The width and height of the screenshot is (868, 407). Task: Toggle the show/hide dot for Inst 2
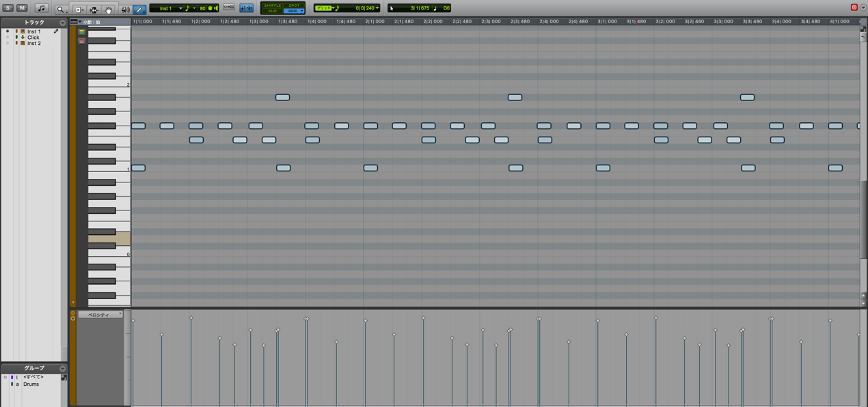(8, 43)
